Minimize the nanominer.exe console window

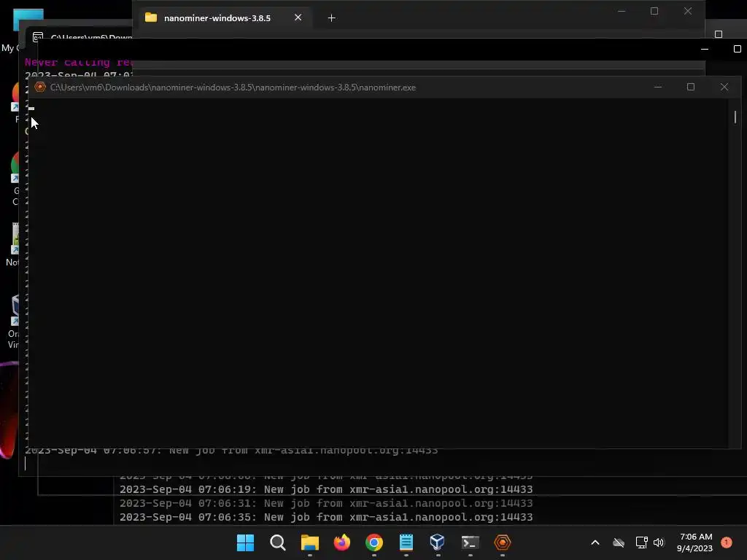[x=658, y=87]
